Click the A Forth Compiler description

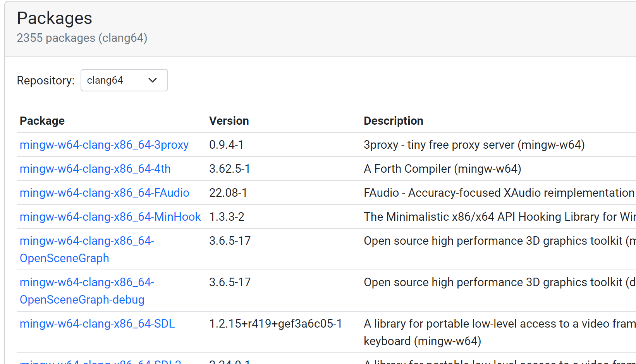(442, 169)
